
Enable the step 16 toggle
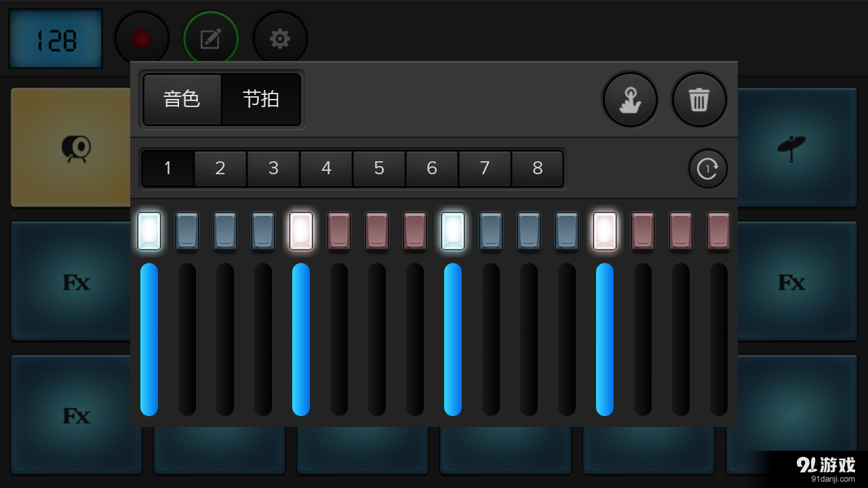[x=719, y=231]
